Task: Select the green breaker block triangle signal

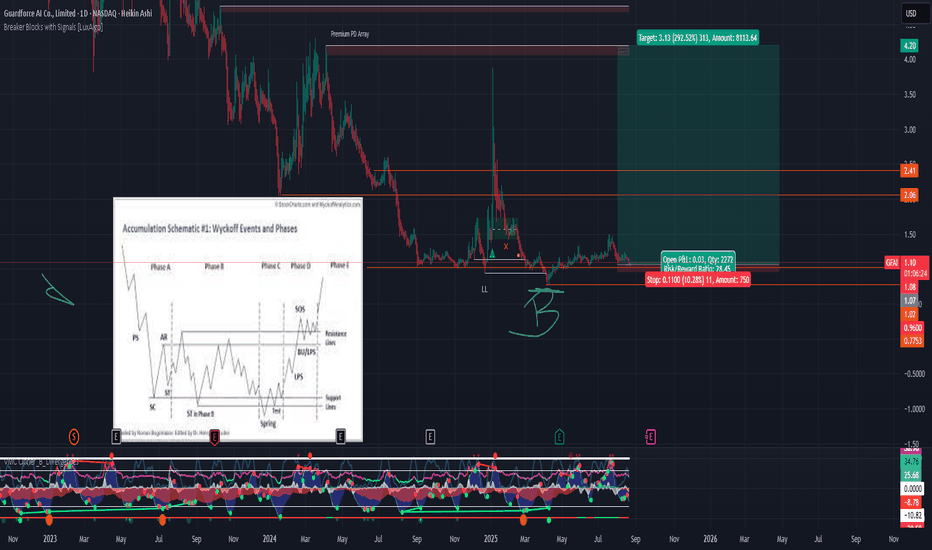Action: click(x=492, y=254)
